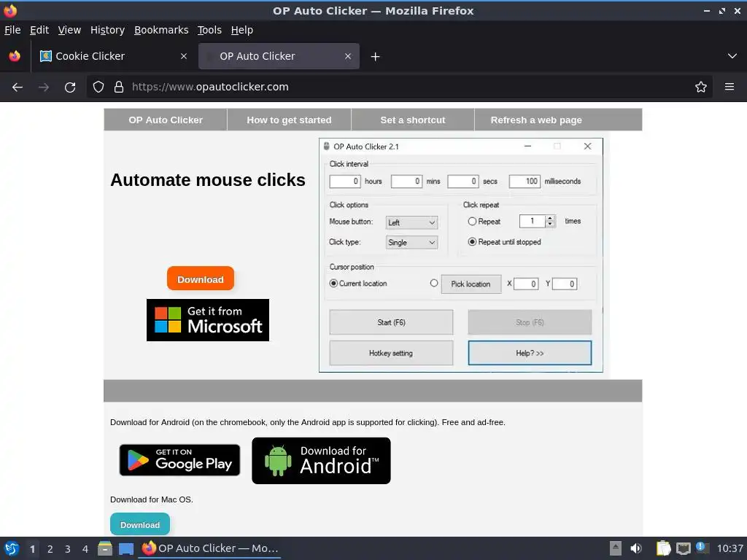The image size is (747, 560).
Task: Click the padlock site security icon
Action: pyautogui.click(x=119, y=87)
